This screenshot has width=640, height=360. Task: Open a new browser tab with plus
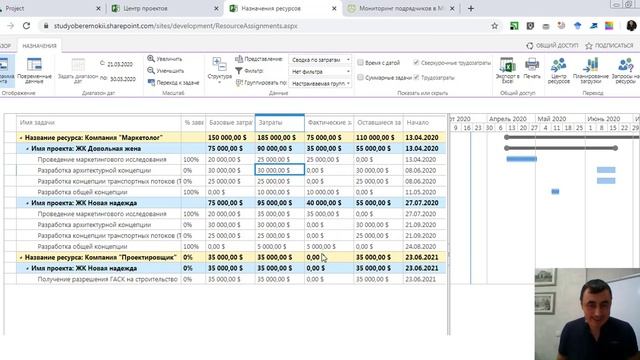471,8
